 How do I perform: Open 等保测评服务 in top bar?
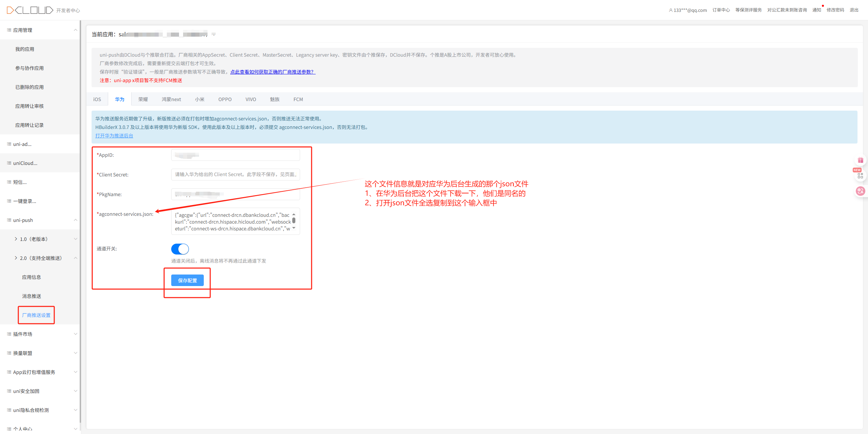(748, 10)
